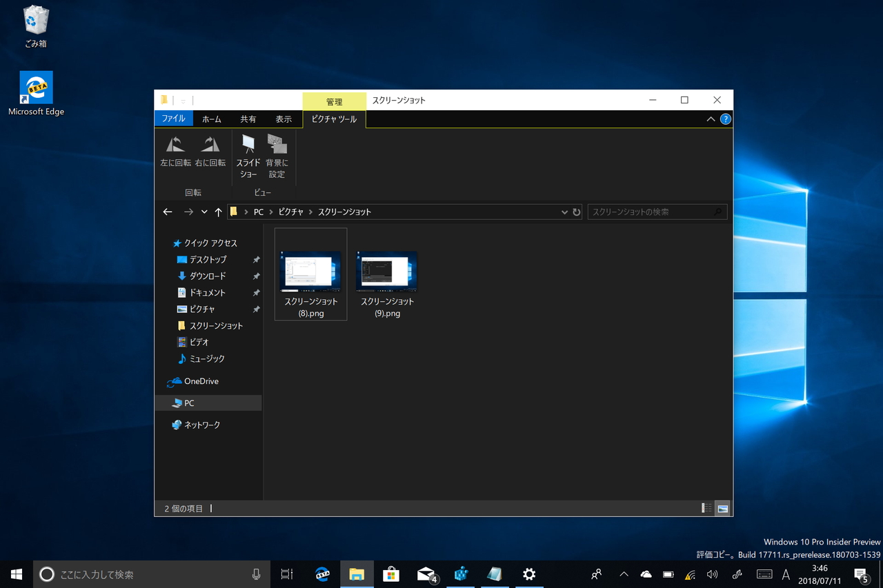Click the forward navigation arrow

[188, 212]
